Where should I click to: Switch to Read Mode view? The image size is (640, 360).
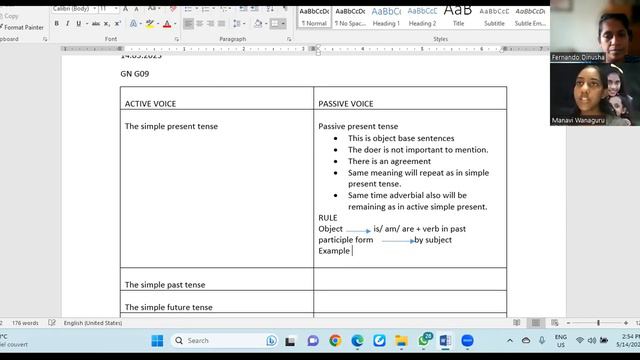[517, 323]
